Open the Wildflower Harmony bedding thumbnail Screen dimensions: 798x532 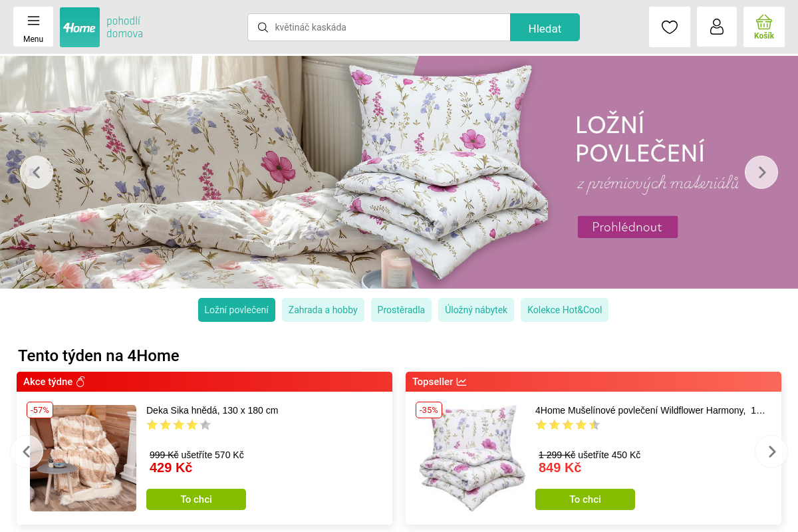coord(472,458)
